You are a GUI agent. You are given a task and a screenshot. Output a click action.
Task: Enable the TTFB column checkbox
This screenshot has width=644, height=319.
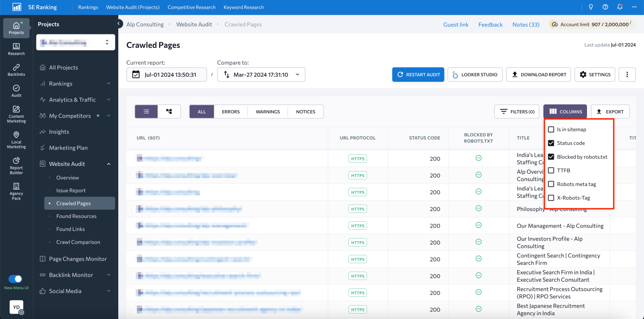click(x=551, y=170)
